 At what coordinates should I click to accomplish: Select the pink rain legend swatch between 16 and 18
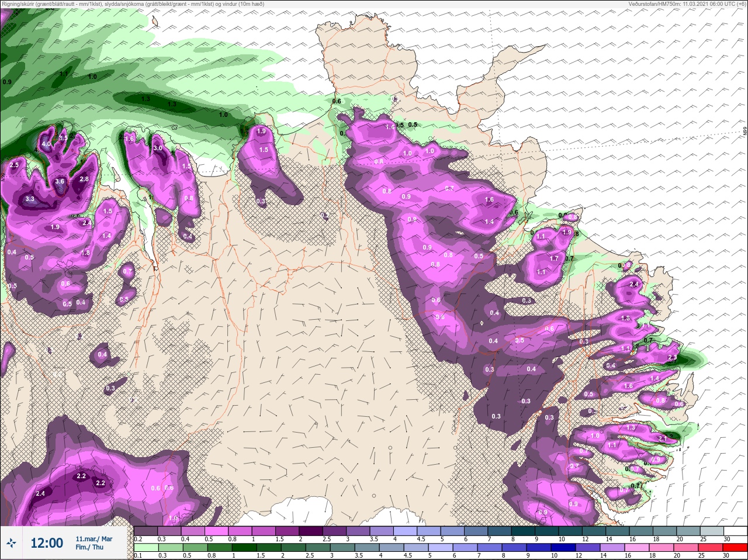point(636,548)
